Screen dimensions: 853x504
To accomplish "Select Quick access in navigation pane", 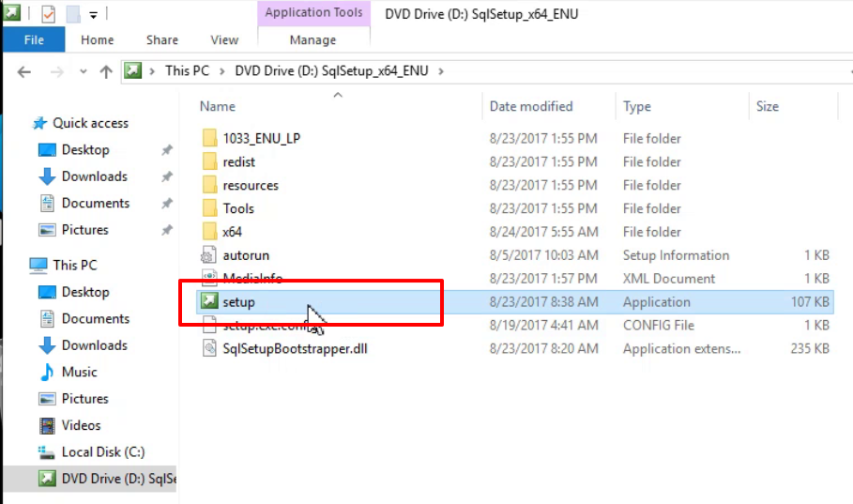I will coord(90,123).
